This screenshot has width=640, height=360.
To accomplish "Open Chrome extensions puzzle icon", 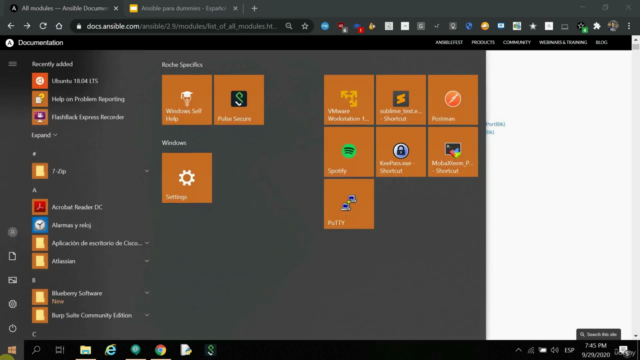I will tap(597, 26).
